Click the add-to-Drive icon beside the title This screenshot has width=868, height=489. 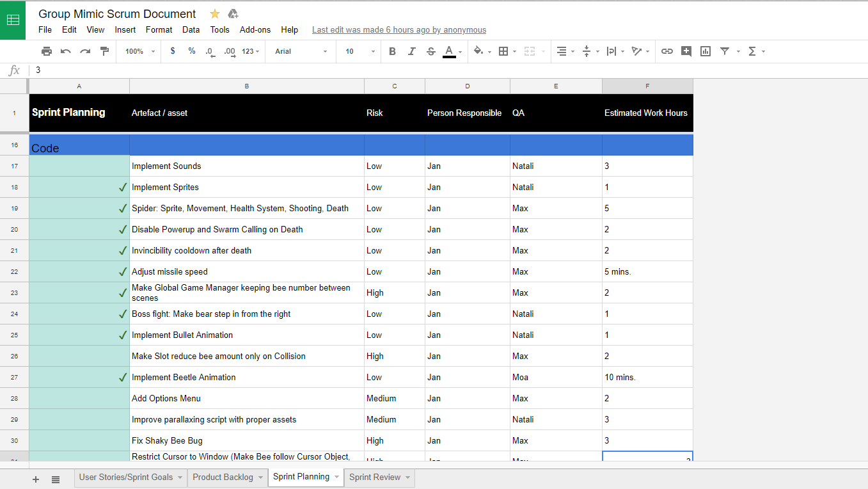[x=233, y=14]
